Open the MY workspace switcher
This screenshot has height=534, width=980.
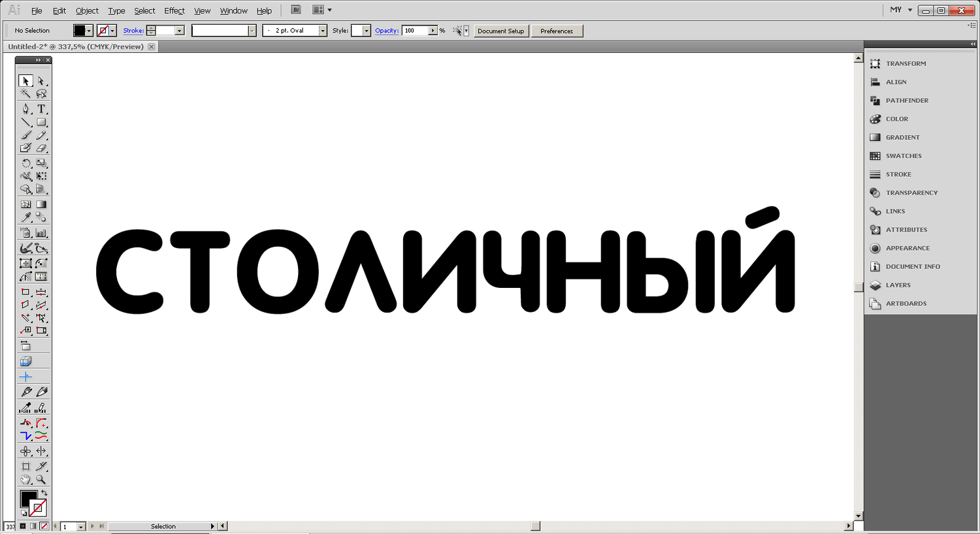coord(901,10)
